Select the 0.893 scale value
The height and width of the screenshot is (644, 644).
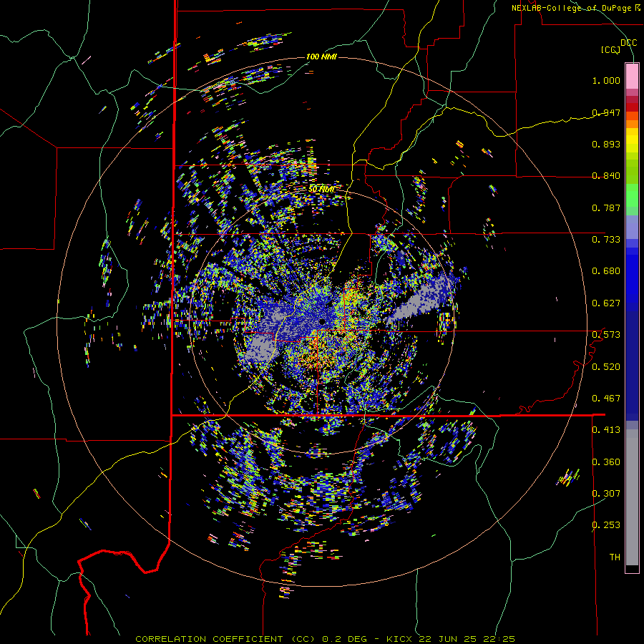(x=606, y=144)
